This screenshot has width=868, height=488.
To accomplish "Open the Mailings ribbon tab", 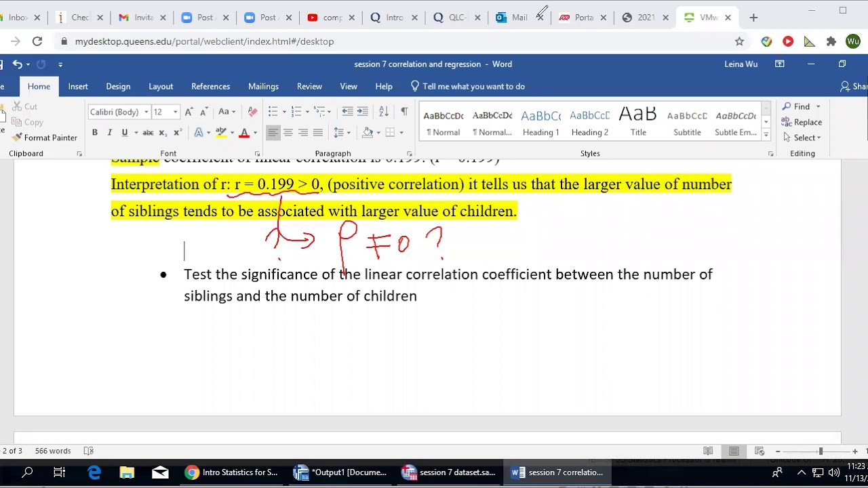I will coord(263,86).
